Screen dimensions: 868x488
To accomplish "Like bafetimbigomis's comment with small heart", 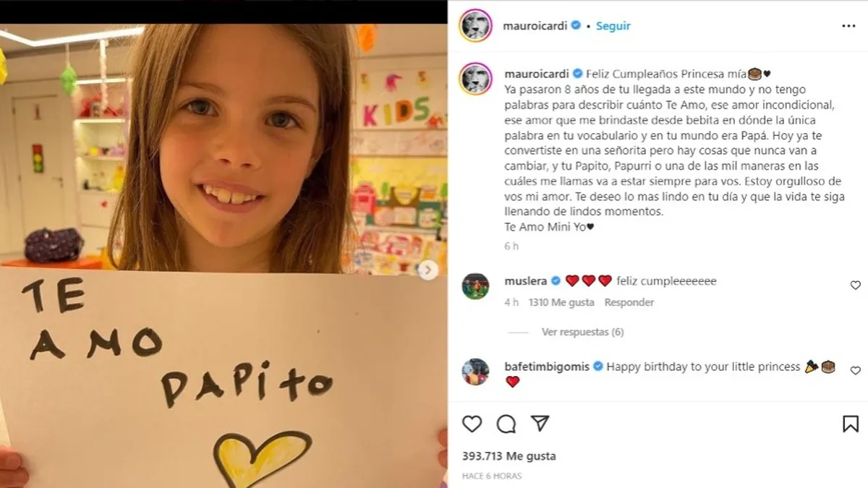I will click(856, 370).
